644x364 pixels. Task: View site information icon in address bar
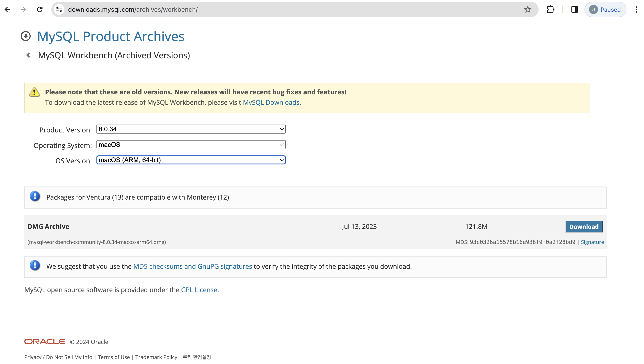pos(59,9)
